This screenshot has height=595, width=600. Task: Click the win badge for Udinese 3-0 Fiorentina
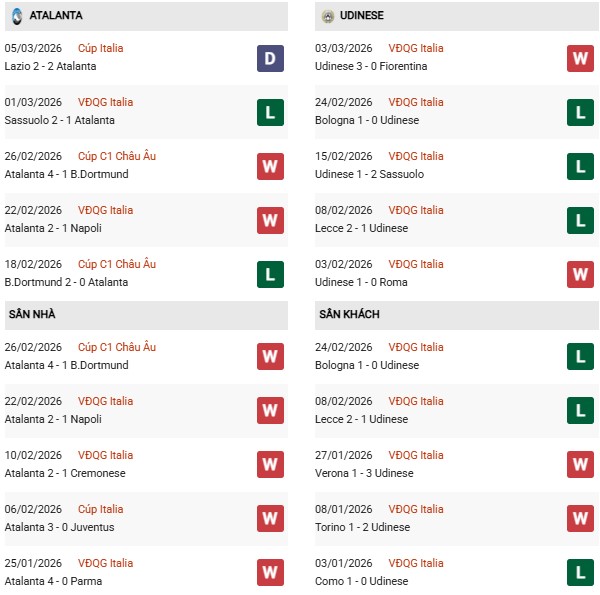(x=580, y=58)
